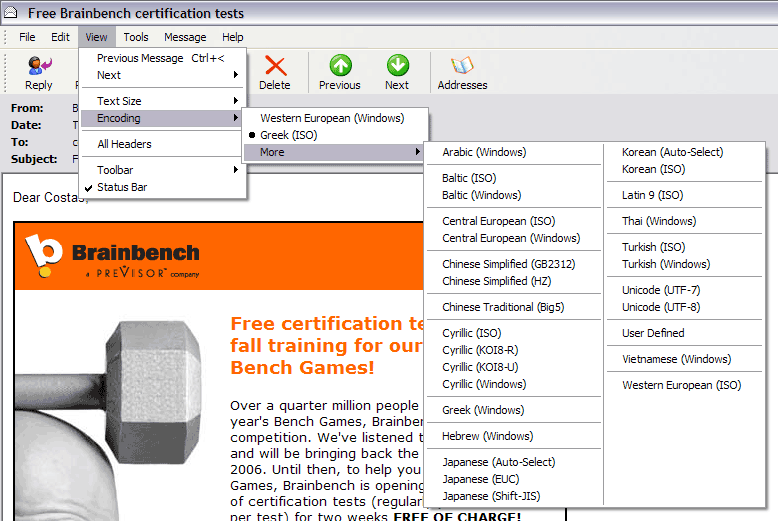Select Western European (ISO) encoding
The image size is (778, 521).
coord(684,385)
